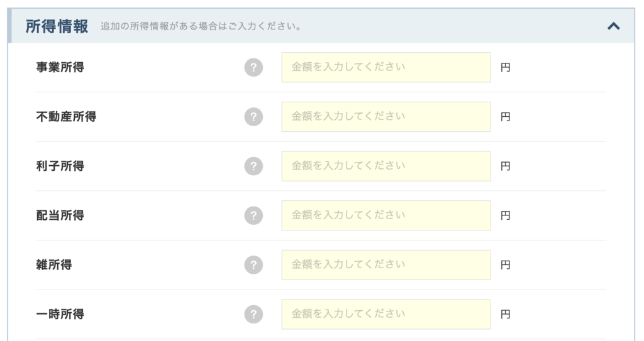Image resolution: width=644 pixels, height=341 pixels.
Task: Click the 利子所得 label
Action: (60, 166)
